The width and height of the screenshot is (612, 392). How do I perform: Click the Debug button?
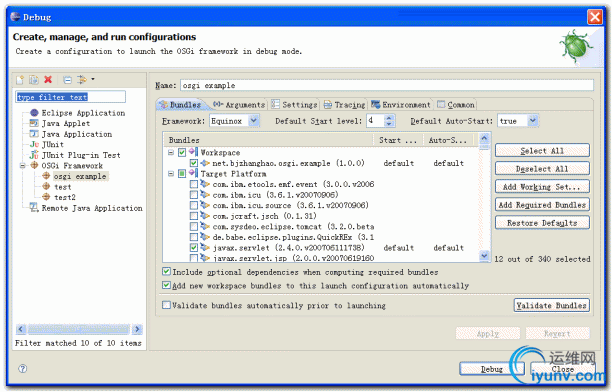pos(491,369)
